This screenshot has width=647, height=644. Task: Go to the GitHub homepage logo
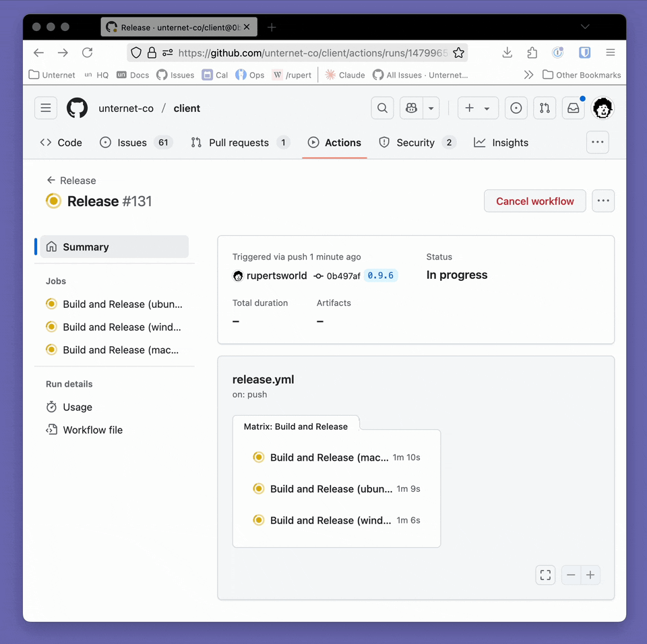point(77,108)
